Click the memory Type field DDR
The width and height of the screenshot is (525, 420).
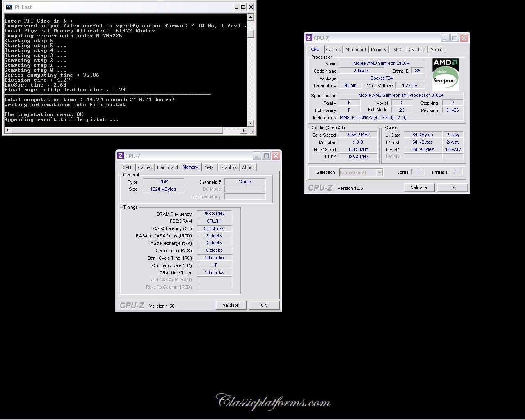163,182
